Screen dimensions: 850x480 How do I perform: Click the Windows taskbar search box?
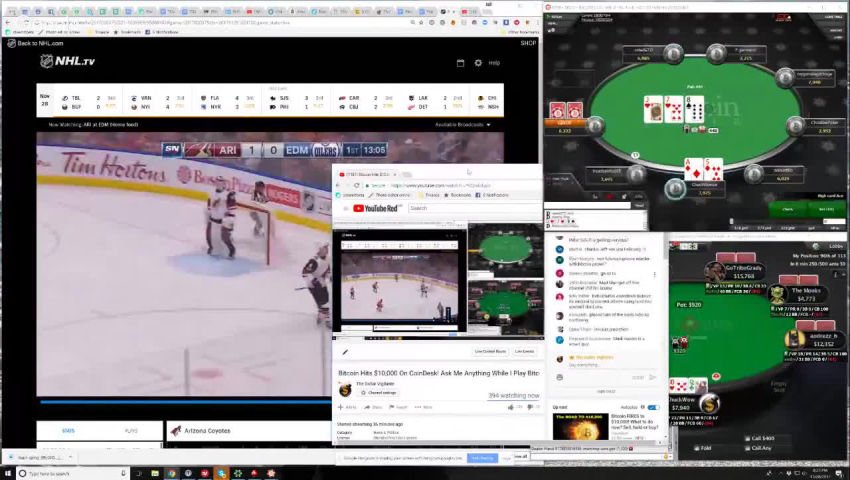[72, 473]
